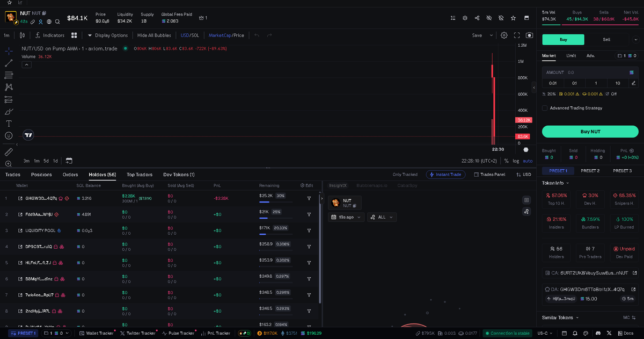Collapse the chart legend arrow

pos(26,64)
